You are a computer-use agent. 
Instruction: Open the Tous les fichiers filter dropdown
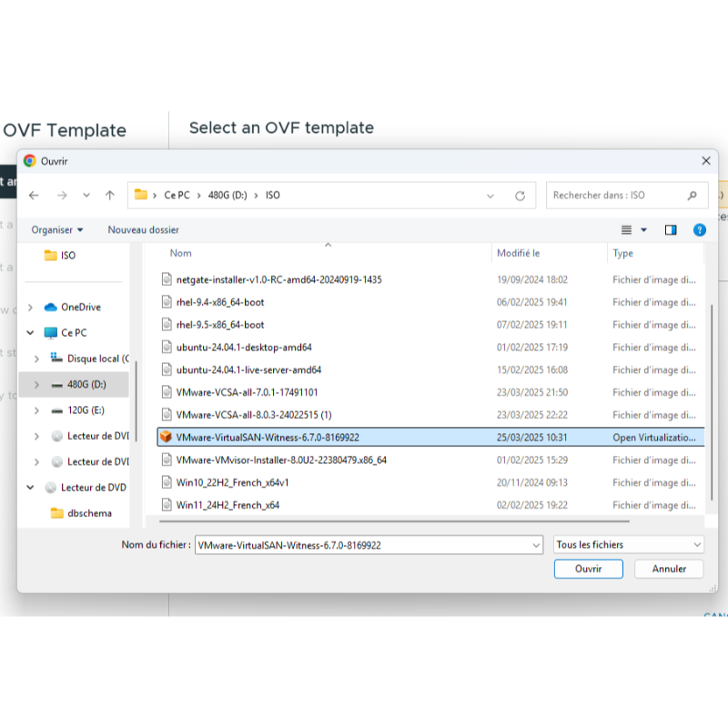(x=629, y=545)
